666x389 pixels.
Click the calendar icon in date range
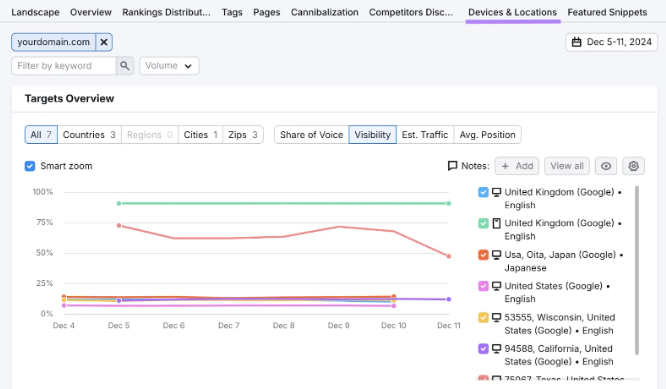tap(576, 42)
